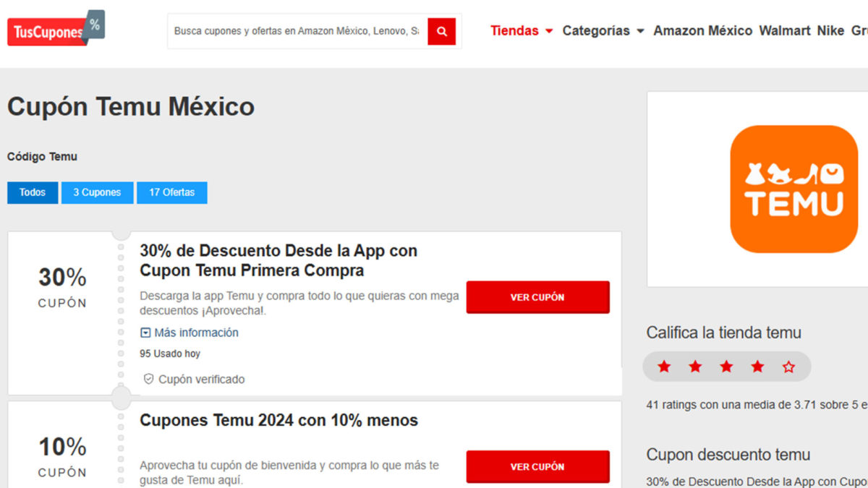
Task: Select the 17 Ofertas filter tab
Action: coord(172,192)
